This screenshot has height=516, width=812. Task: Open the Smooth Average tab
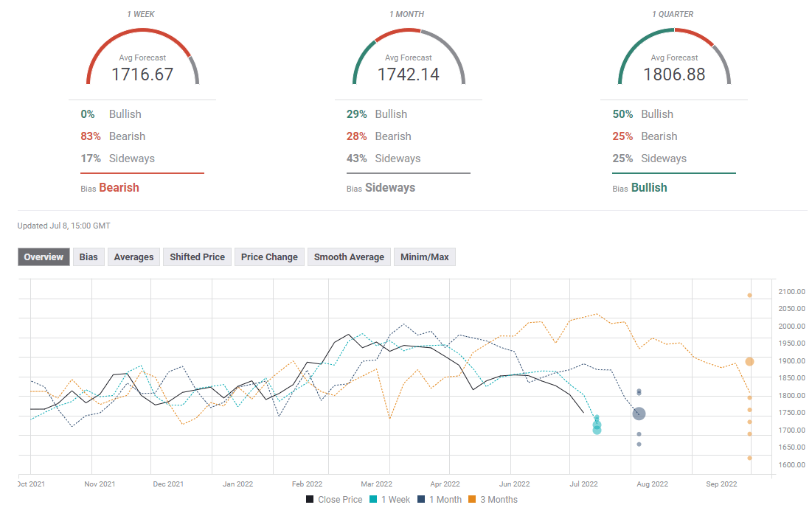point(349,257)
